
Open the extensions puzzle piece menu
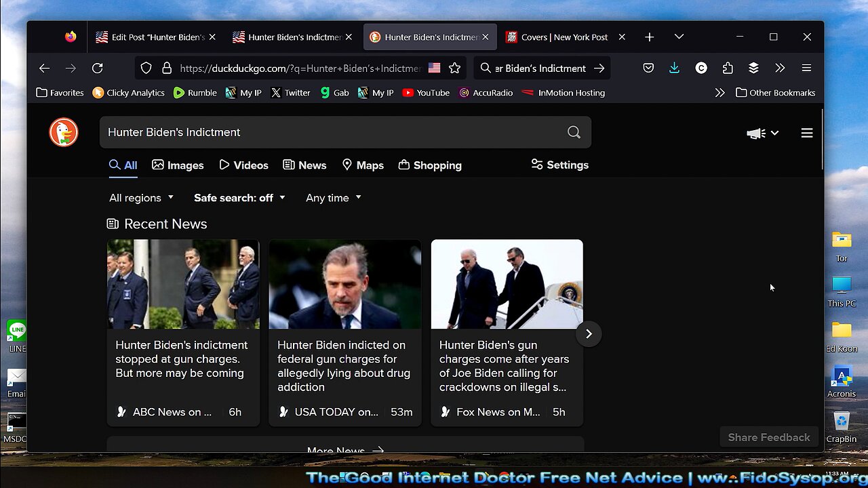[728, 68]
